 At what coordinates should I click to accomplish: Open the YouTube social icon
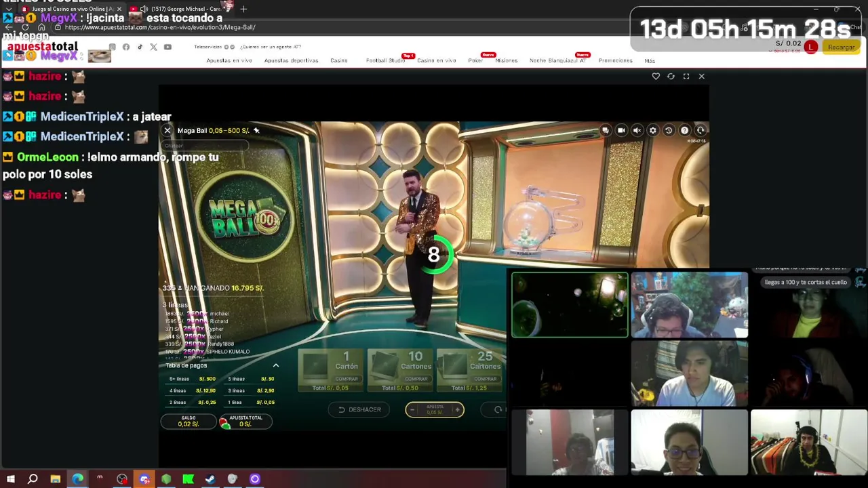[167, 47]
